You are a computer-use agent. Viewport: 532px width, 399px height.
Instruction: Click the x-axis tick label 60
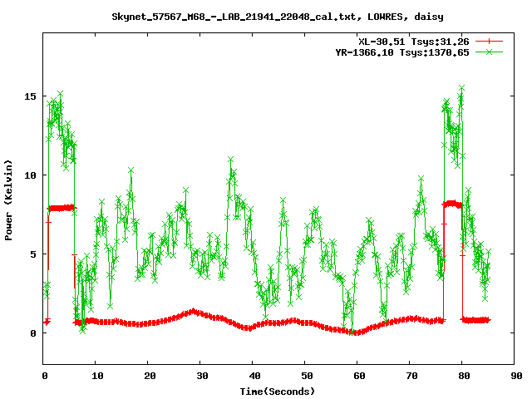point(359,376)
